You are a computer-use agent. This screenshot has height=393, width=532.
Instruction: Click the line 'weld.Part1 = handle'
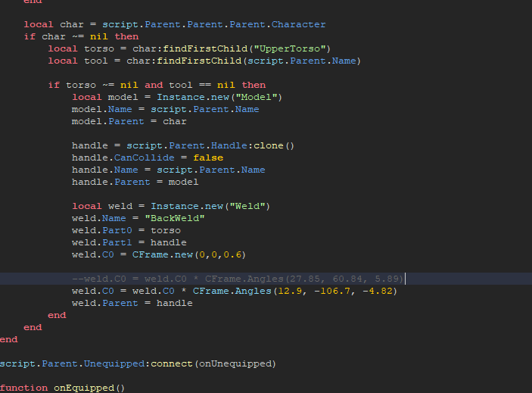click(x=129, y=242)
